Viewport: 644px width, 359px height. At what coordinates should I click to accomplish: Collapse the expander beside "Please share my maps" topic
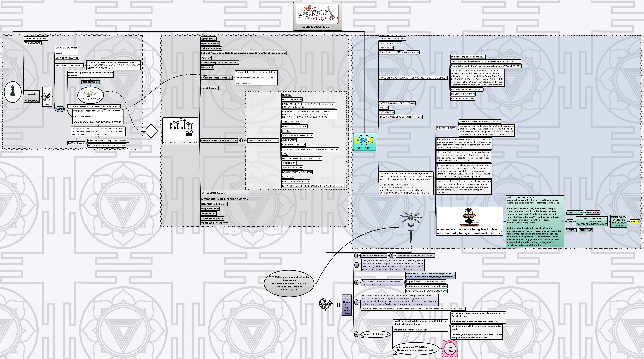[404, 283]
